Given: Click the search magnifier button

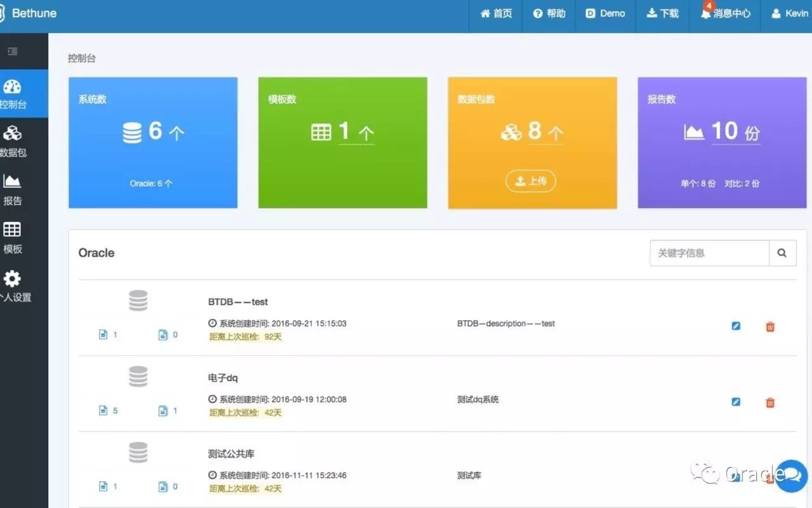Looking at the screenshot, I should click(782, 253).
